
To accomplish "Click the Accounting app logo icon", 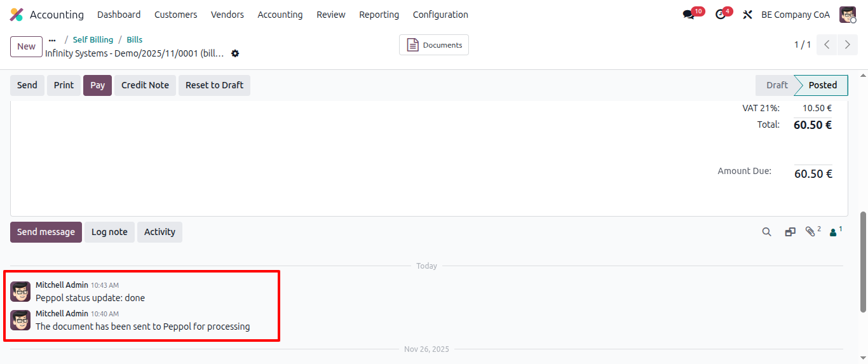I will [17, 15].
